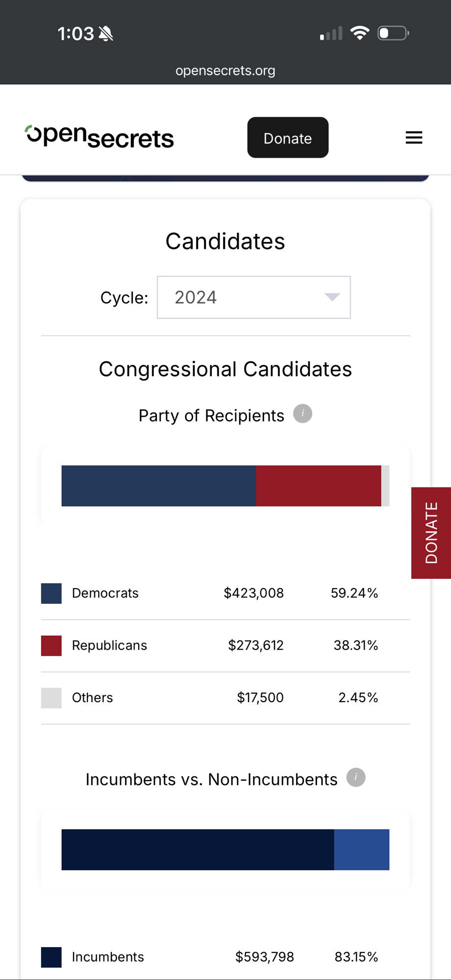Click the OpenSecrets logo

click(100, 137)
